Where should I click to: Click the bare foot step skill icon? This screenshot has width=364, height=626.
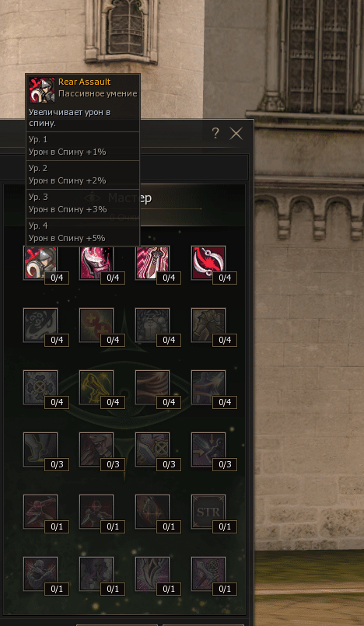(40, 449)
